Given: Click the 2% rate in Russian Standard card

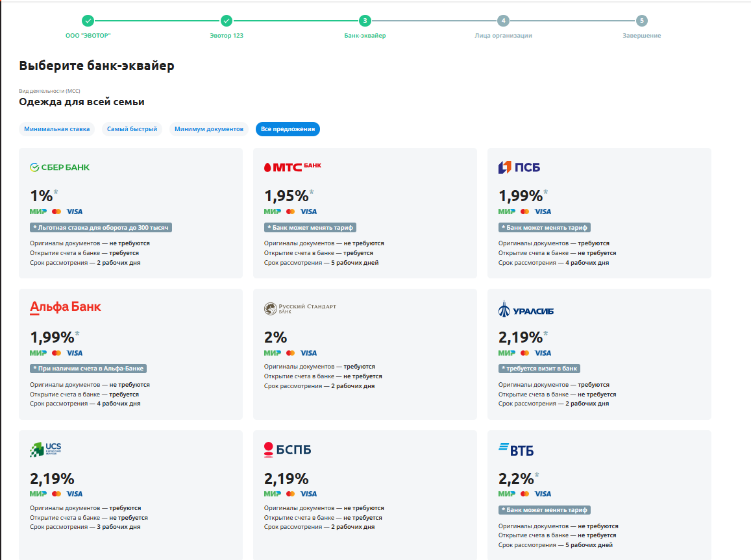Looking at the screenshot, I should click(275, 337).
